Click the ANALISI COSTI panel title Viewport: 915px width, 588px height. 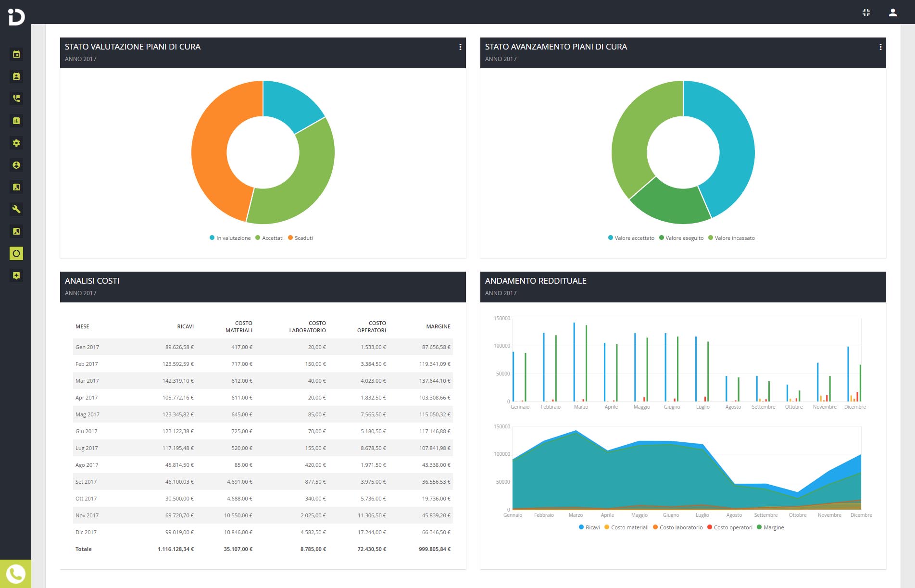pos(92,281)
